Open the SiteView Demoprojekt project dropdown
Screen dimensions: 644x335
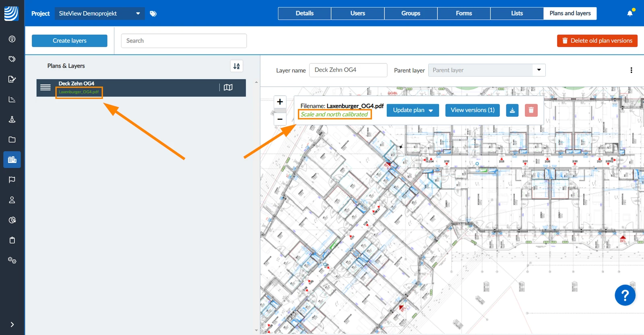point(99,13)
